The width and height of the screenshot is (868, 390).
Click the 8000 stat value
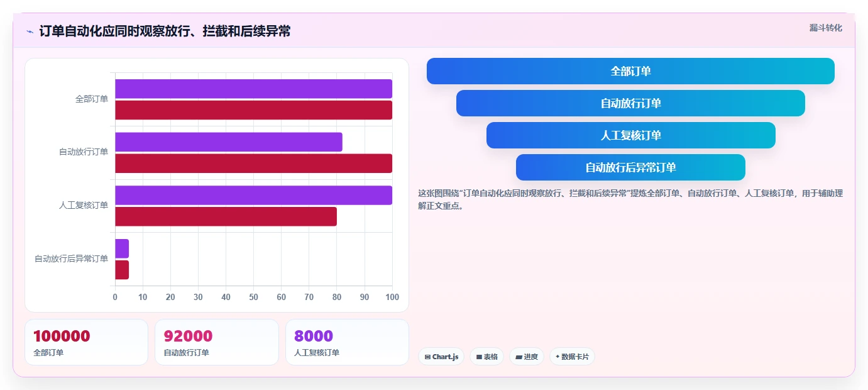tap(314, 337)
